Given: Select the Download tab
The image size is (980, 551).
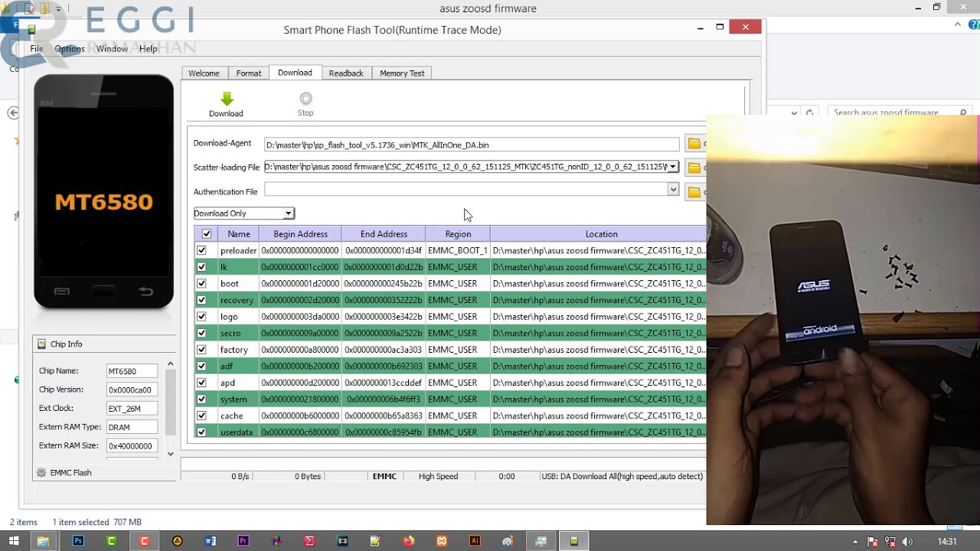Looking at the screenshot, I should point(295,73).
